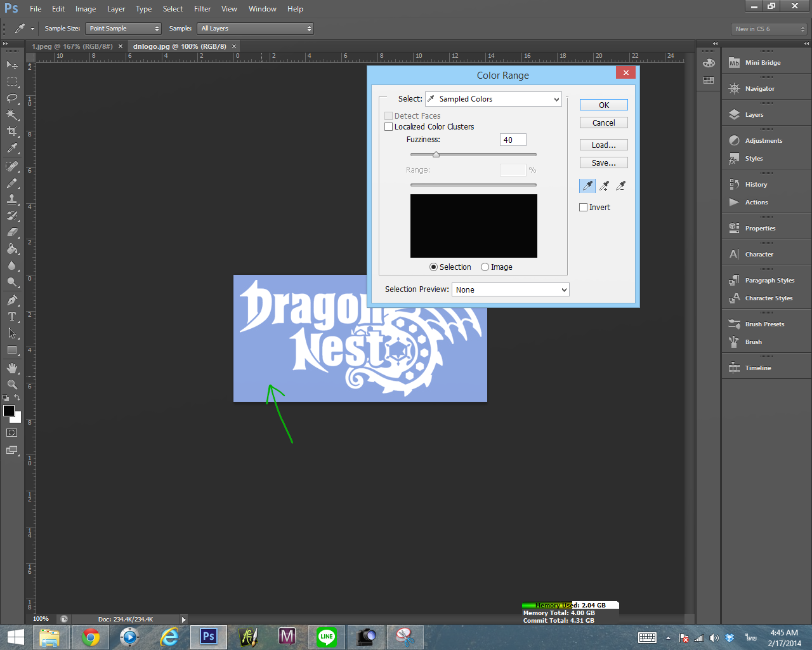Select the Healing Brush tool
The height and width of the screenshot is (650, 812).
(x=12, y=166)
